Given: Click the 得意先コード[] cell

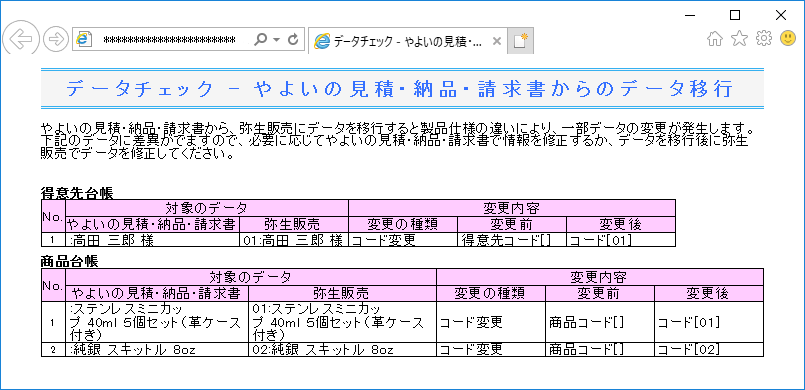Looking at the screenshot, I should [x=512, y=240].
